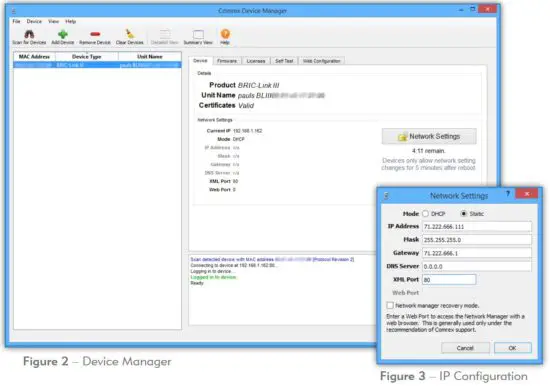Click the Network Settings button
This screenshot has width=550, height=386.
429,137
